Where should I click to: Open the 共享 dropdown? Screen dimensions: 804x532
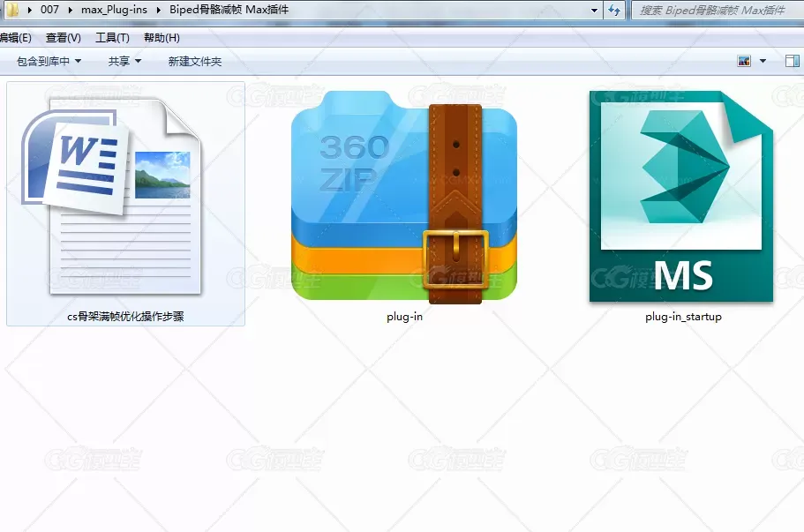tap(124, 61)
